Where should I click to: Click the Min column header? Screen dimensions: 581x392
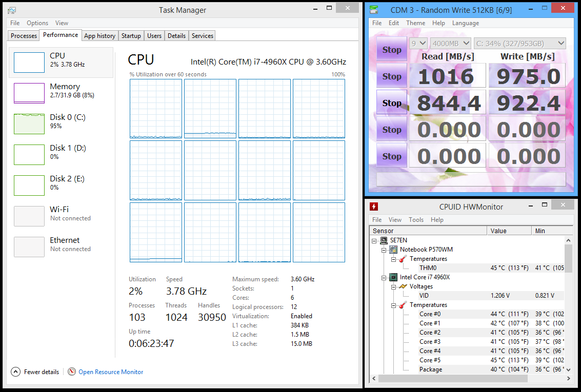[x=552, y=231]
